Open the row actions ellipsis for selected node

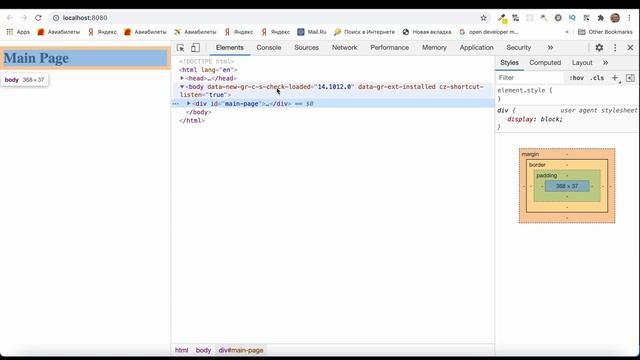point(176,104)
